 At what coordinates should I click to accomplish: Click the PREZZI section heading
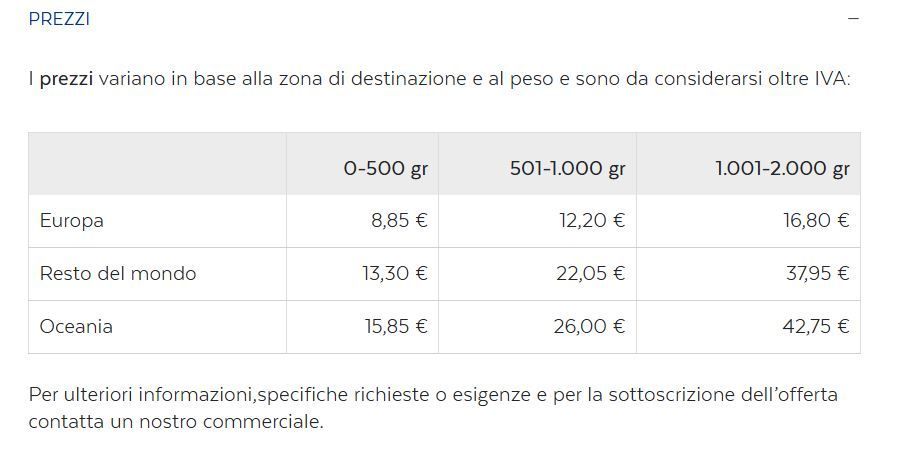[59, 19]
